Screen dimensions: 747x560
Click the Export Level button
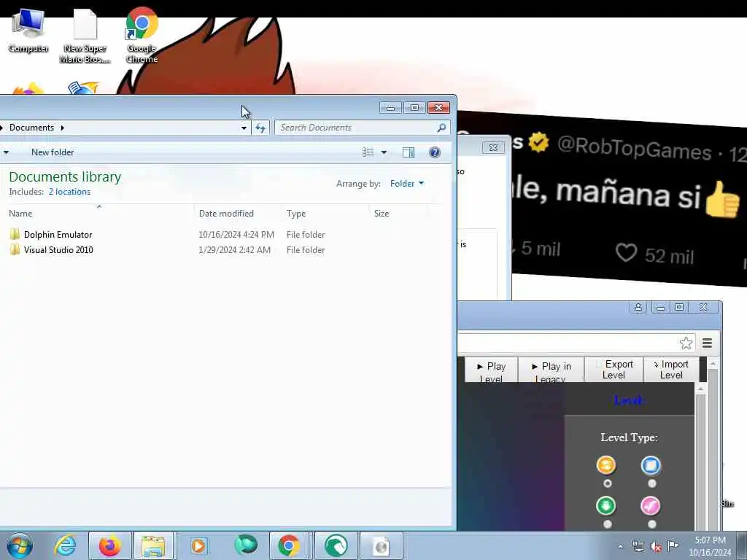[614, 370]
